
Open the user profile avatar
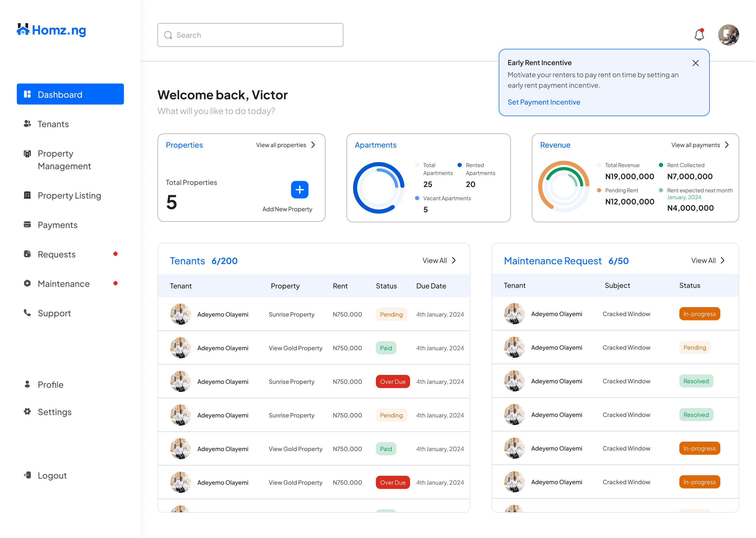pyautogui.click(x=728, y=35)
